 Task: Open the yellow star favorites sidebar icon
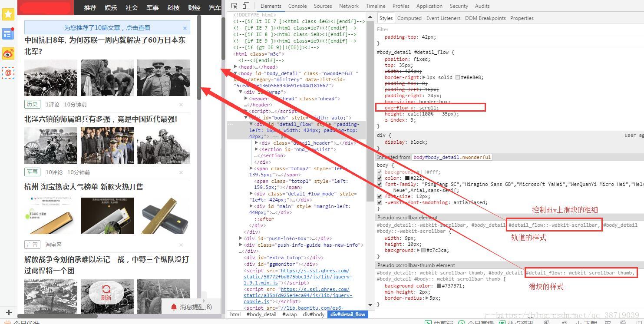[8, 14]
